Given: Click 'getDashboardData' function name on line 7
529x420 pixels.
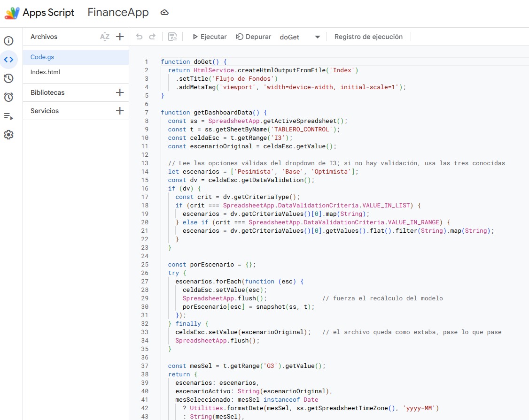Looking at the screenshot, I should pos(223,112).
